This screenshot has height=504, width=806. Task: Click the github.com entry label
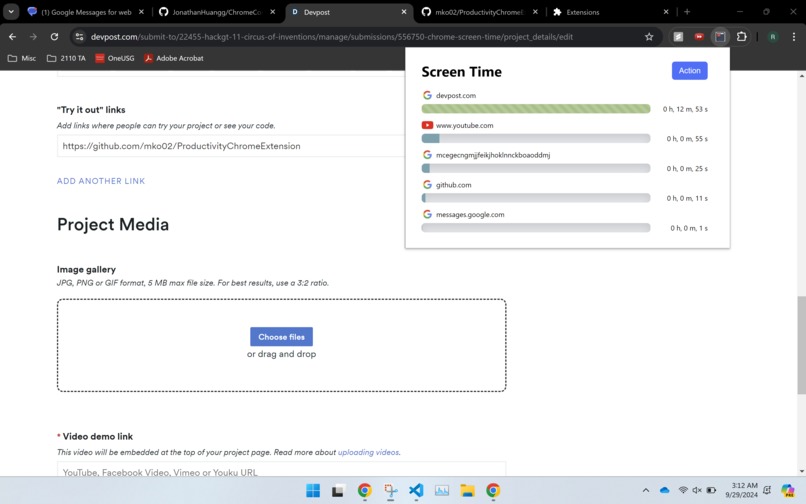453,185
